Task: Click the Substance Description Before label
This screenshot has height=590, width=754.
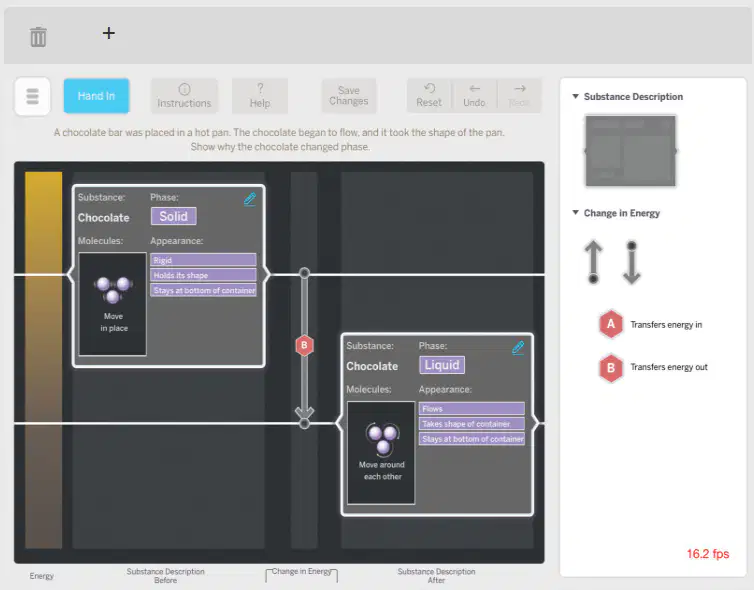Action: [165, 576]
